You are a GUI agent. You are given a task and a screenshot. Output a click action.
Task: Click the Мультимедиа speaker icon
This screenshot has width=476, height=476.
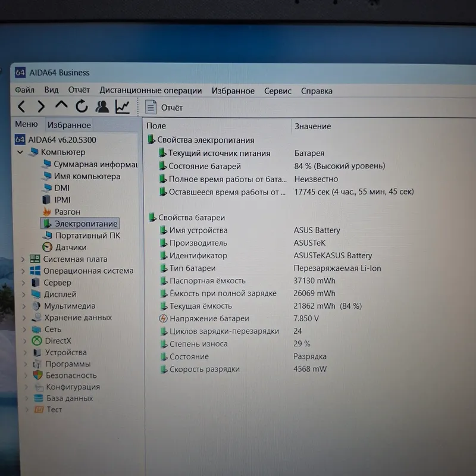(36, 306)
